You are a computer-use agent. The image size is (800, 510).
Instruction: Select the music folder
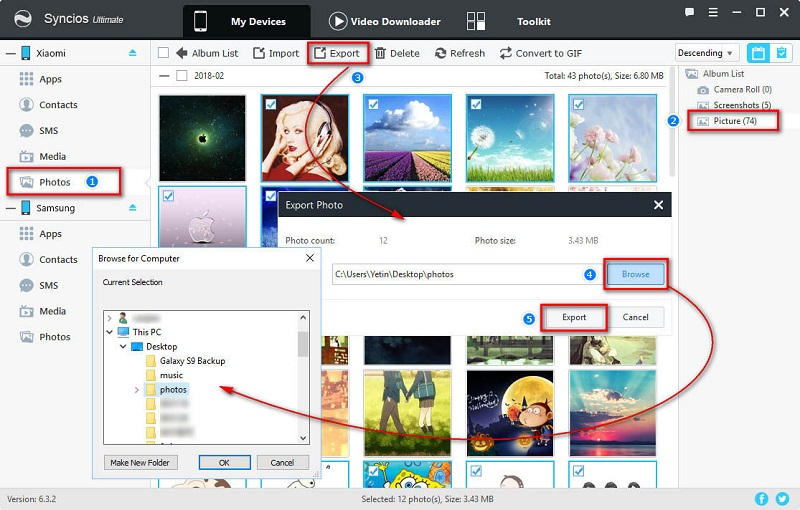(164, 375)
